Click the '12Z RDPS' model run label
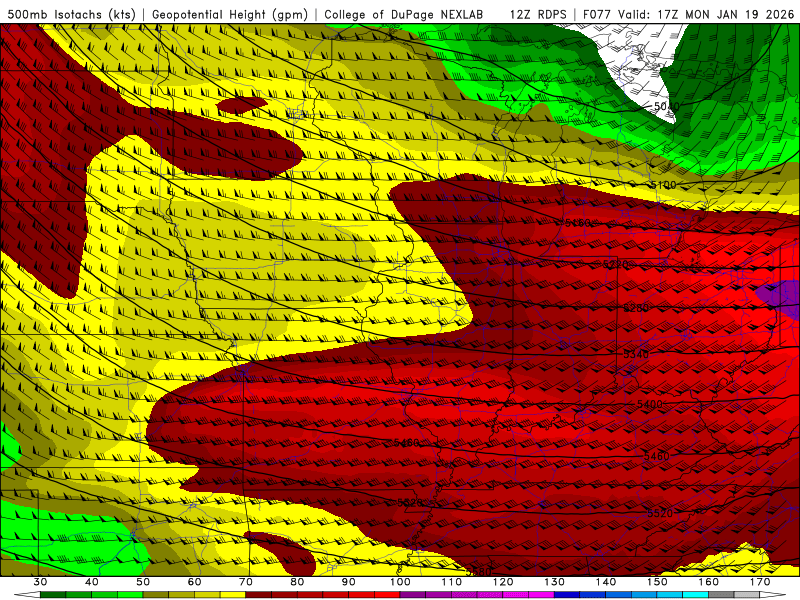 tap(538, 14)
